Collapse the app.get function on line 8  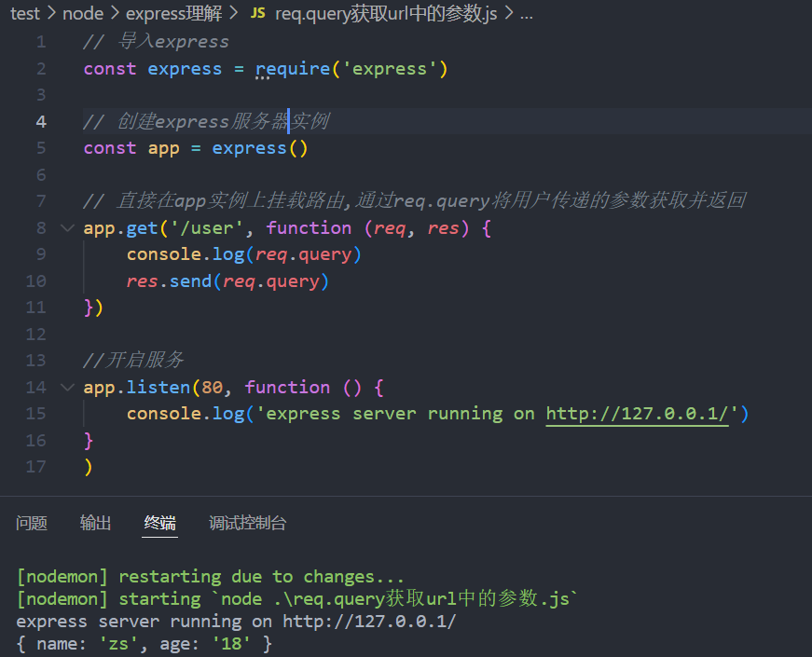click(x=67, y=227)
